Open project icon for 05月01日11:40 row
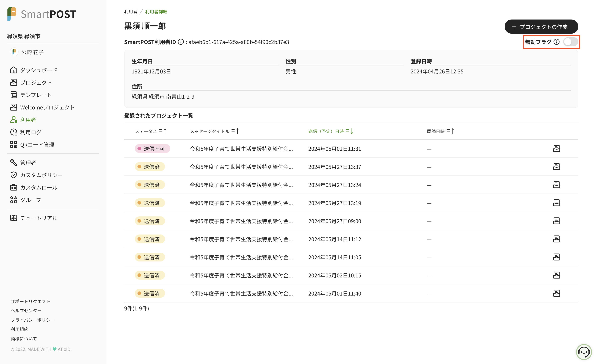Image resolution: width=596 pixels, height=364 pixels. 556,293
